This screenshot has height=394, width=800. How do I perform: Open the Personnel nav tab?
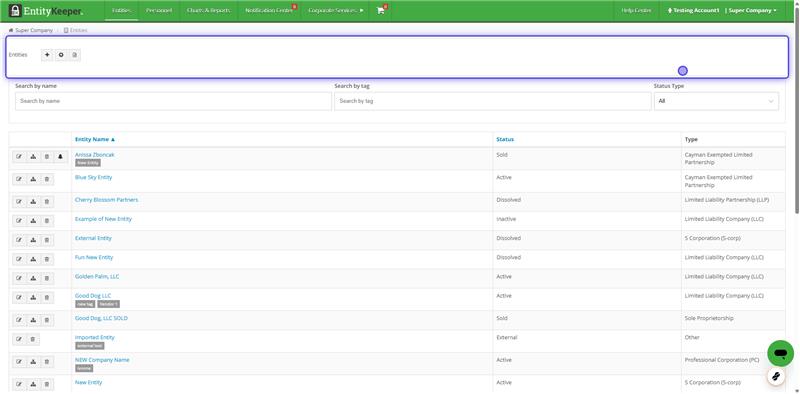(x=159, y=11)
